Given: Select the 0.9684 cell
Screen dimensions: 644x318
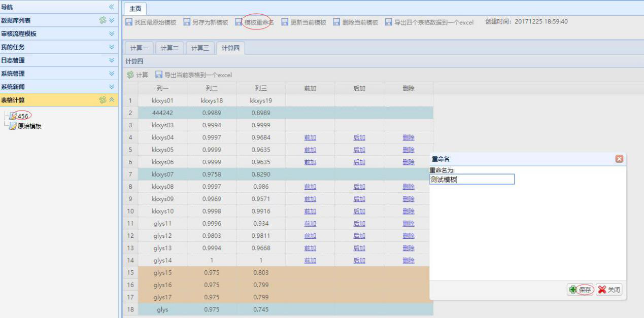Looking at the screenshot, I should [x=261, y=137].
